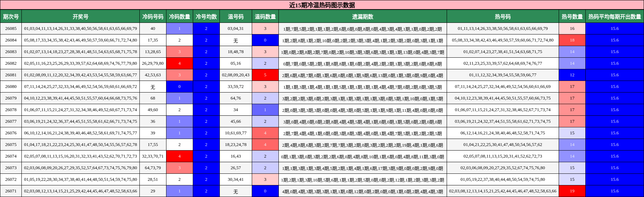Click drawn numbers starting 07,11,14 in row 26080
Screen dimensions: 644x197
coord(80,87)
